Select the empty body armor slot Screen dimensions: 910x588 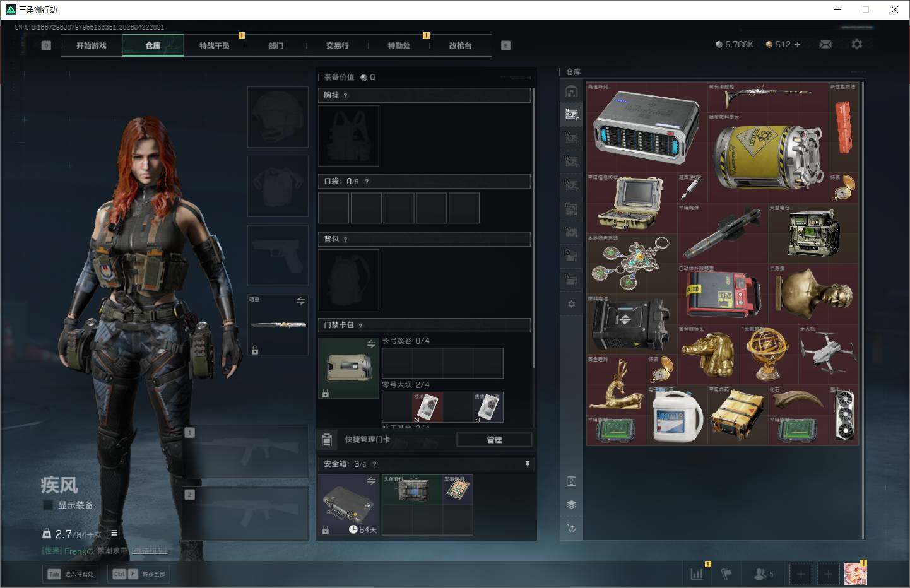point(278,187)
